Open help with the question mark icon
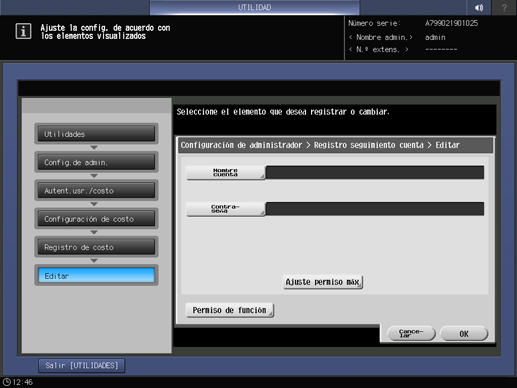The width and height of the screenshot is (517, 388). (x=504, y=7)
